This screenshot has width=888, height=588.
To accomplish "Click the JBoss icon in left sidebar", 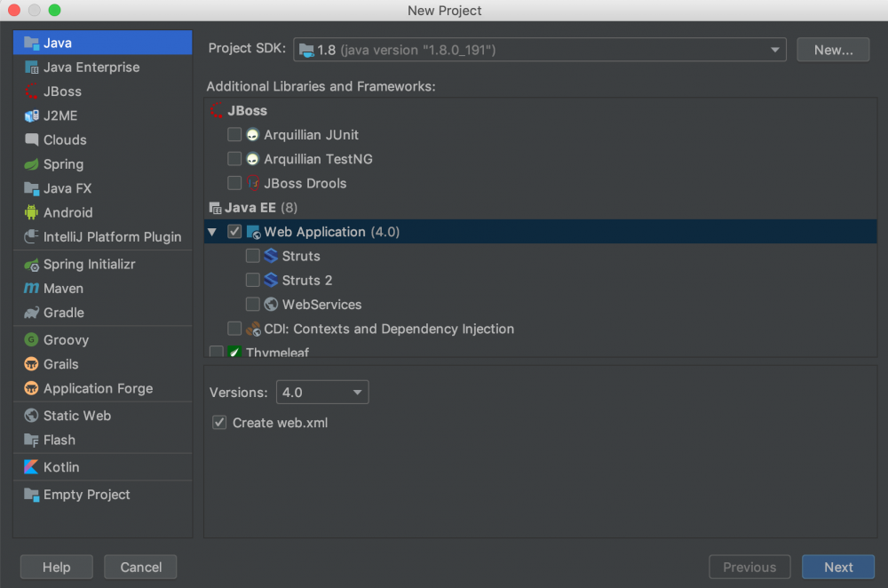I will (31, 91).
